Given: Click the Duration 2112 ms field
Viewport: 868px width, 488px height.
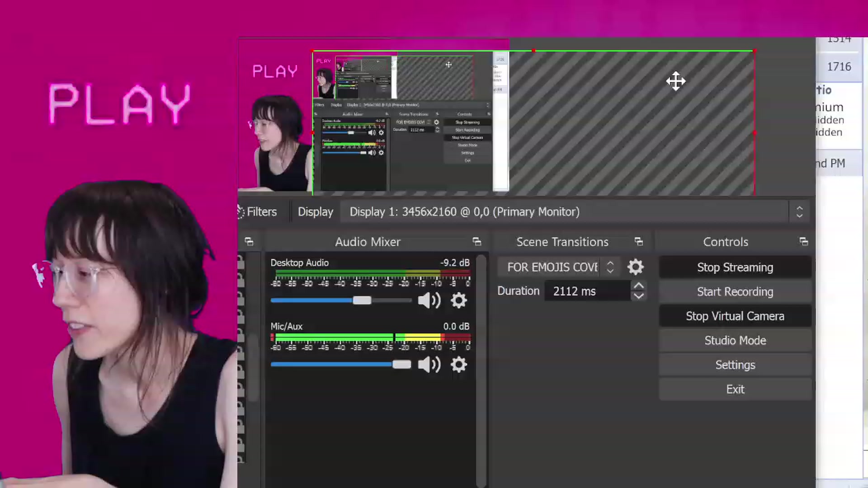Looking at the screenshot, I should coord(587,291).
